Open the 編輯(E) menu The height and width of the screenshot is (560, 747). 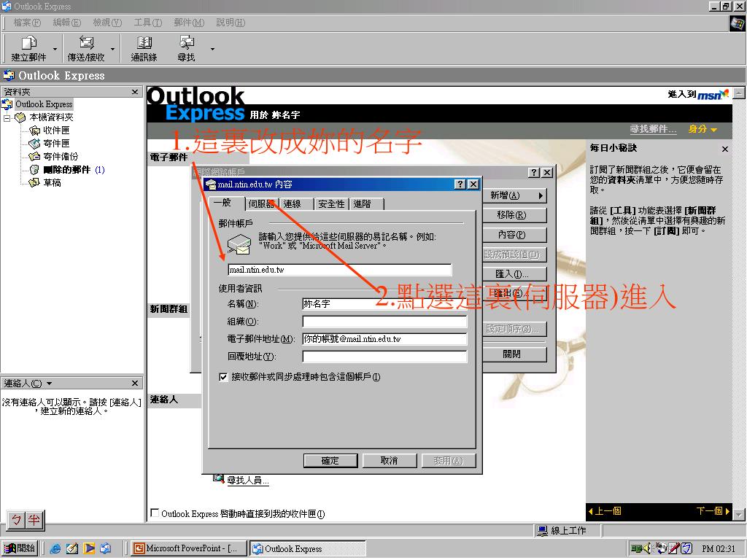point(66,23)
